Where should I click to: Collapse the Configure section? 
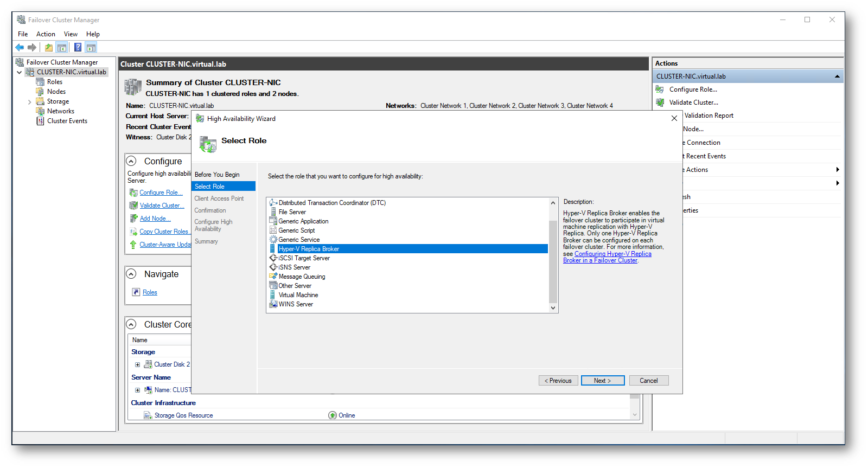click(x=131, y=161)
